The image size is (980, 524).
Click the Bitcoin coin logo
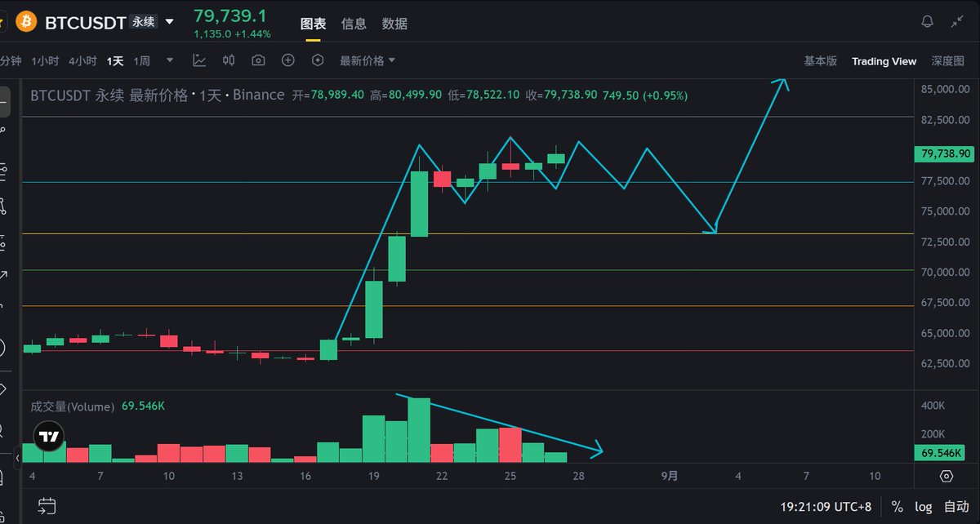[25, 21]
